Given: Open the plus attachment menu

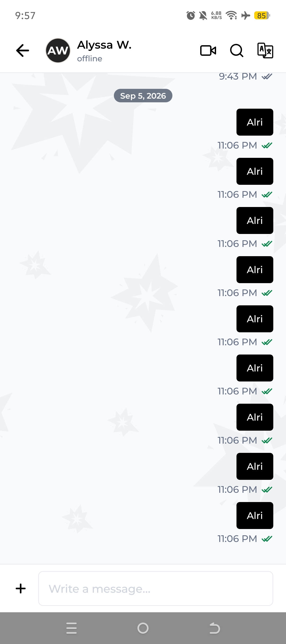Looking at the screenshot, I should 21,588.
